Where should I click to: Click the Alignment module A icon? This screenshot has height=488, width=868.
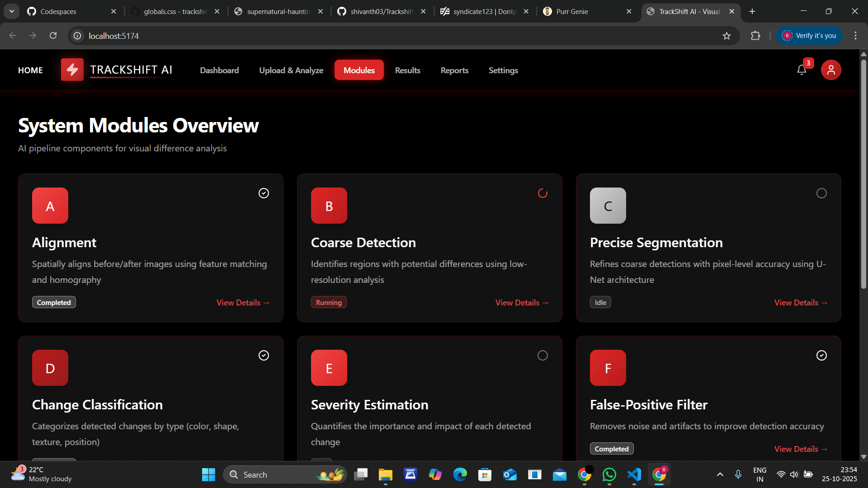[50, 206]
